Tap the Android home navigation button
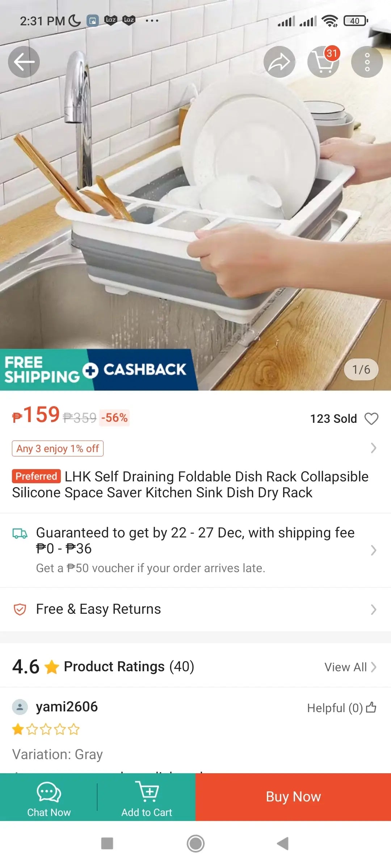Viewport: 391px width, 868px height. click(x=195, y=844)
